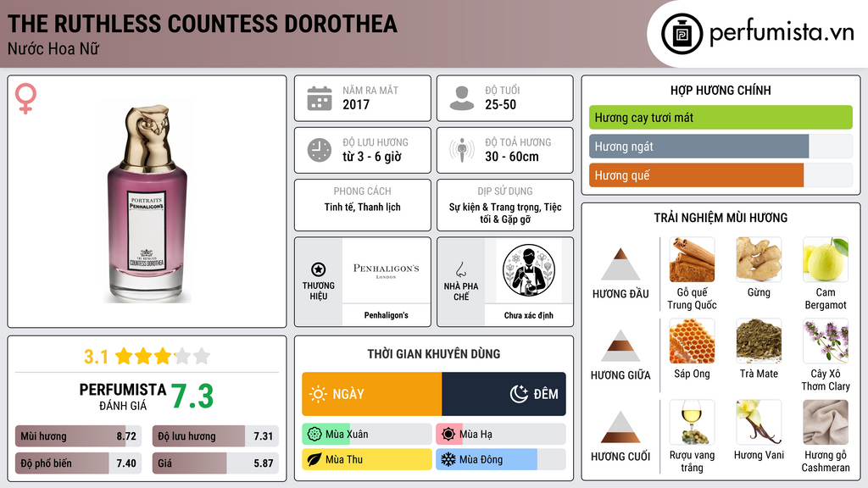The image size is (868, 488).
Task: Click the perfumista.vn bottle logo icon
Action: [682, 34]
